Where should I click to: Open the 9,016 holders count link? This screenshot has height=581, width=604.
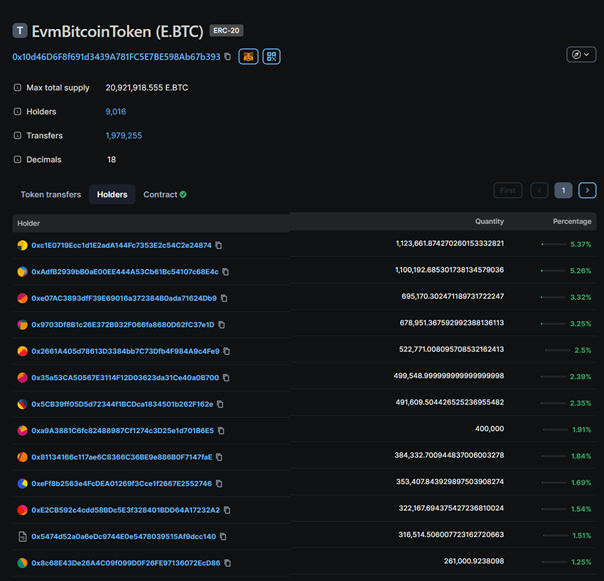point(116,112)
